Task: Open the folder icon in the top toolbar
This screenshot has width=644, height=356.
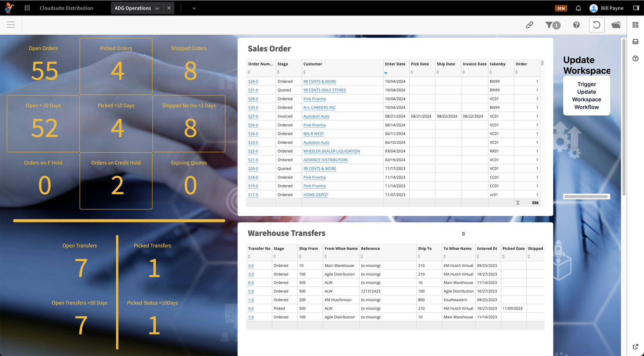Action: (x=616, y=24)
